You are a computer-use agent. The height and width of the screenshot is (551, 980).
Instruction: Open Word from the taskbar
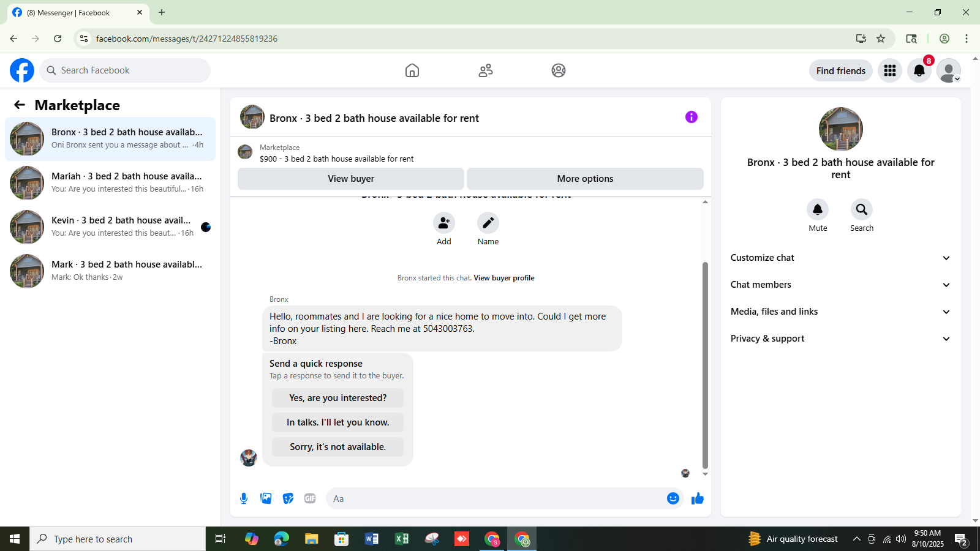pos(372,539)
